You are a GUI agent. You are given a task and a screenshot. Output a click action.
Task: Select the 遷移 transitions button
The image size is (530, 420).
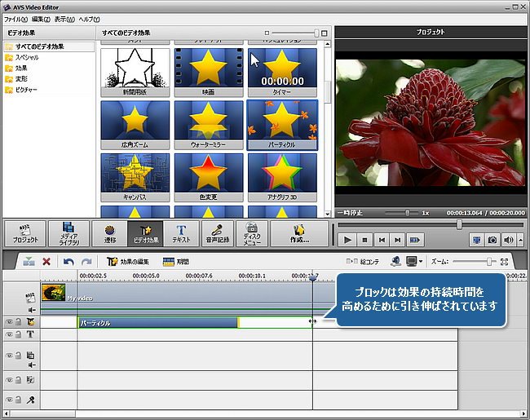coord(109,232)
